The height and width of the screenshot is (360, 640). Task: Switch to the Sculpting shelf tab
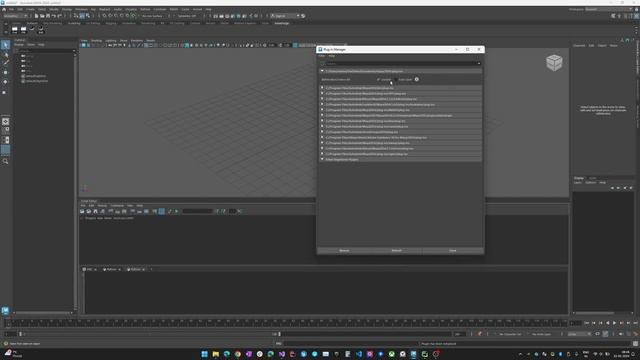point(74,23)
